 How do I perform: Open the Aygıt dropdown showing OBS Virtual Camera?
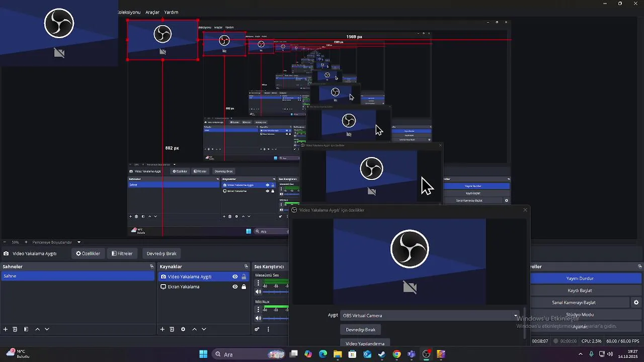430,316
